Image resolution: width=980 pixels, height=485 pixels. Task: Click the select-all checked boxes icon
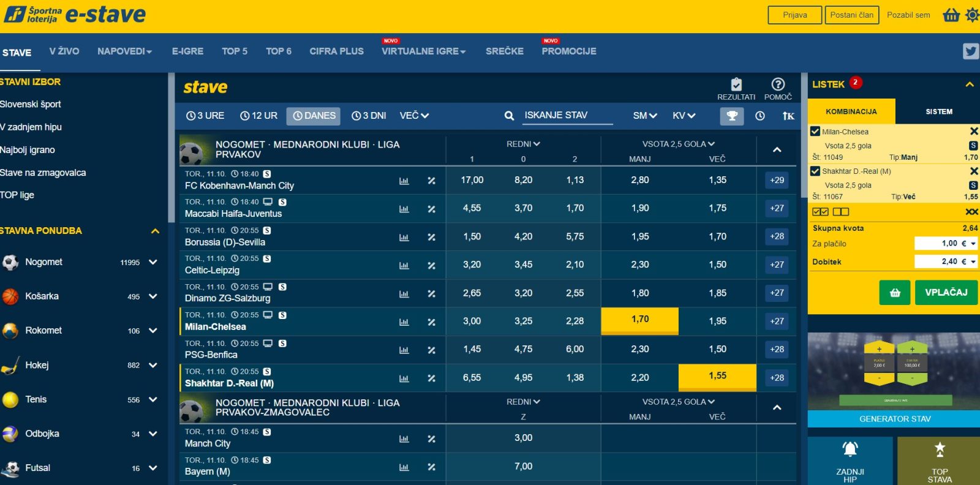pyautogui.click(x=820, y=212)
